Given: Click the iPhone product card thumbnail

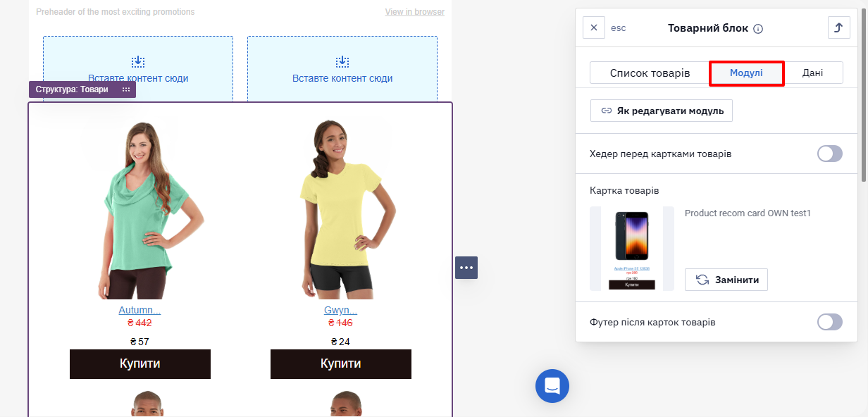Looking at the screenshot, I should coord(632,249).
